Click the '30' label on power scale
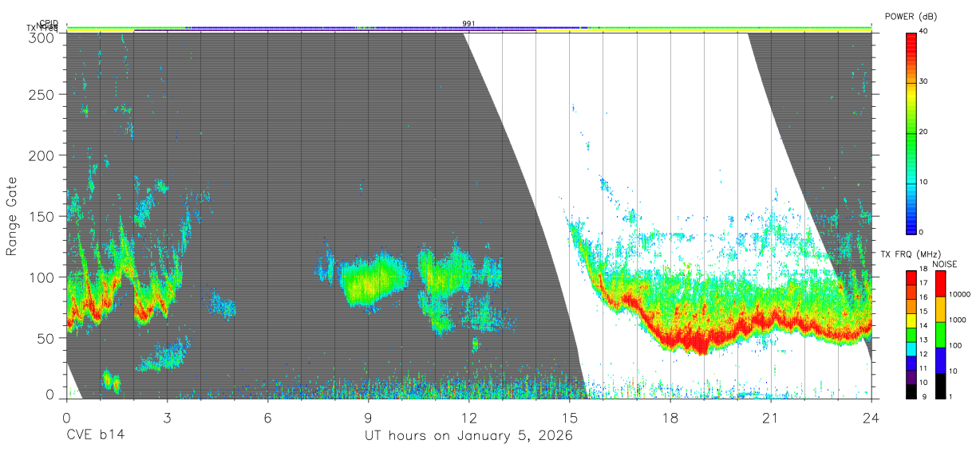 [924, 82]
